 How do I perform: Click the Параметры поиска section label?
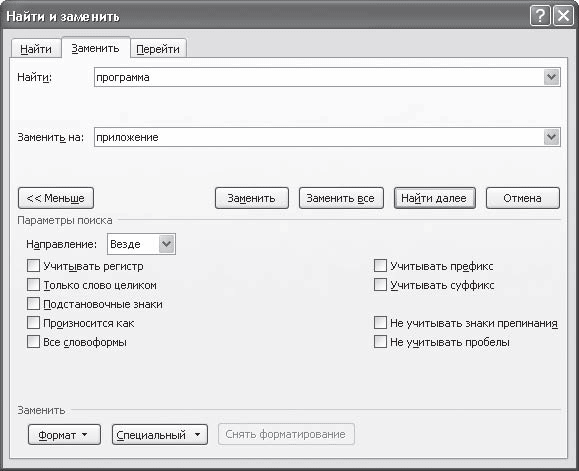(x=65, y=220)
